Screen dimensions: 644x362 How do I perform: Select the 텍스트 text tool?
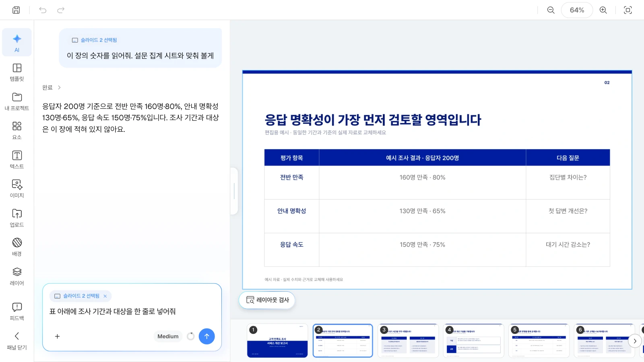tap(17, 160)
